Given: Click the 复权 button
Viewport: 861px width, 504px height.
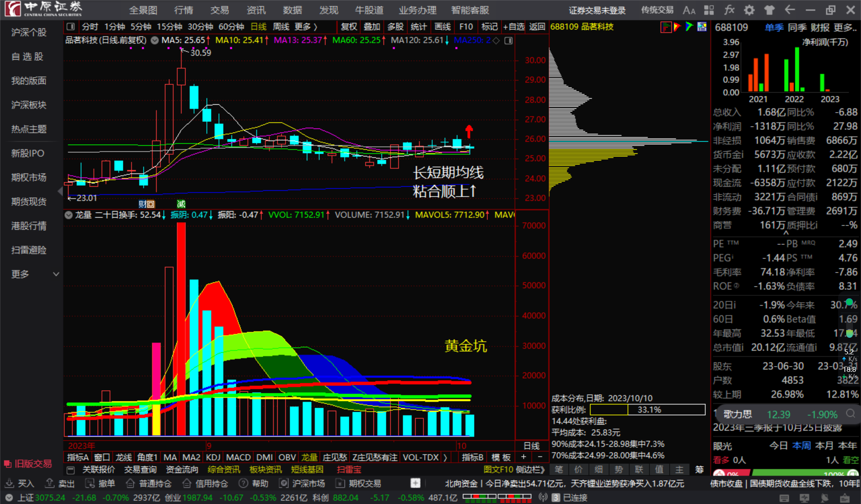Looking at the screenshot, I should pyautogui.click(x=349, y=27).
